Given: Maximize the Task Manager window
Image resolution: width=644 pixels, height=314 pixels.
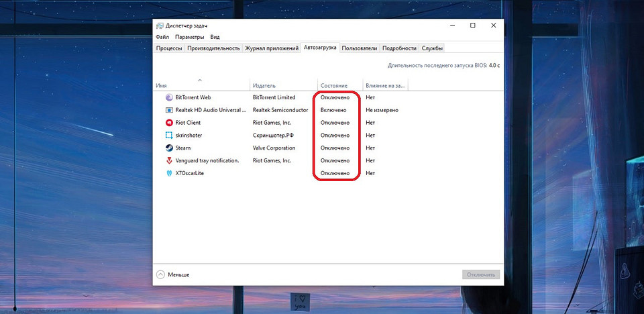Looking at the screenshot, I should [x=473, y=25].
